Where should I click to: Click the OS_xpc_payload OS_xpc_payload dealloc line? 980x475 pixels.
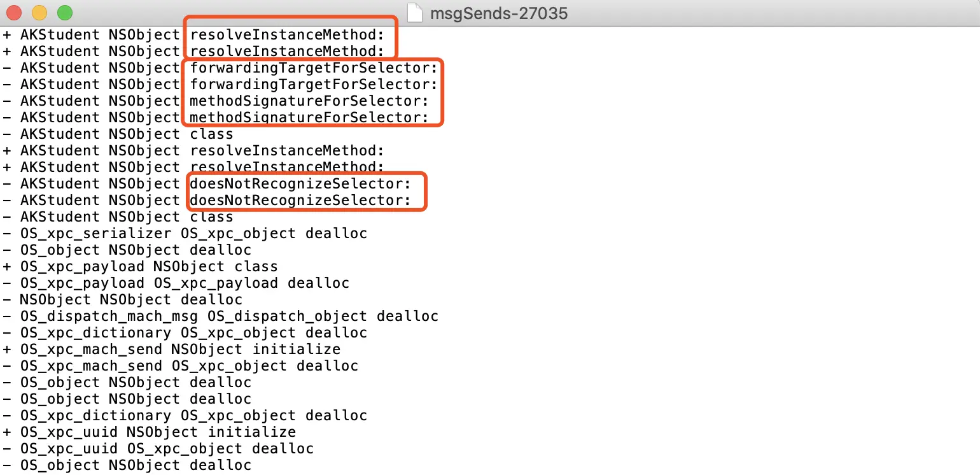coord(176,283)
